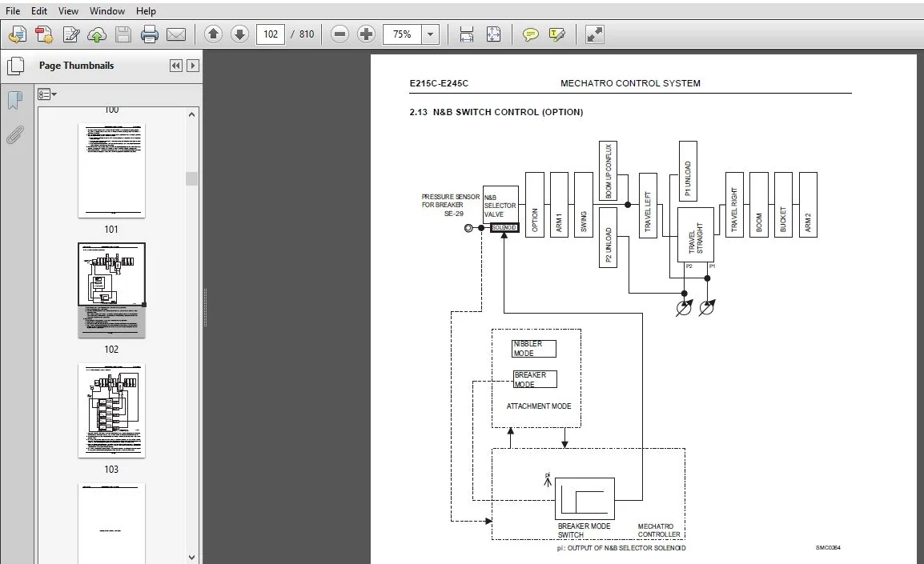Click the zoom percentage field showing 75%
Screen dimensions: 924x564
click(x=402, y=34)
